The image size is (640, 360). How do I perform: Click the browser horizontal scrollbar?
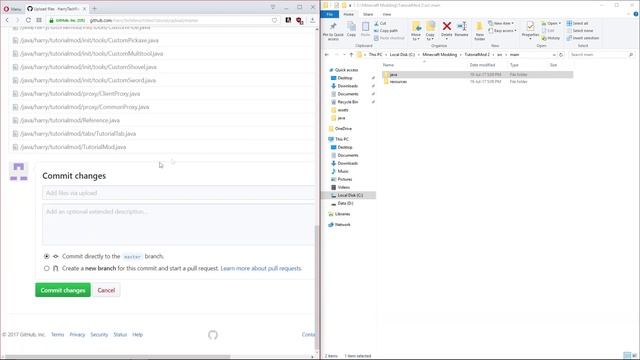[118, 356]
